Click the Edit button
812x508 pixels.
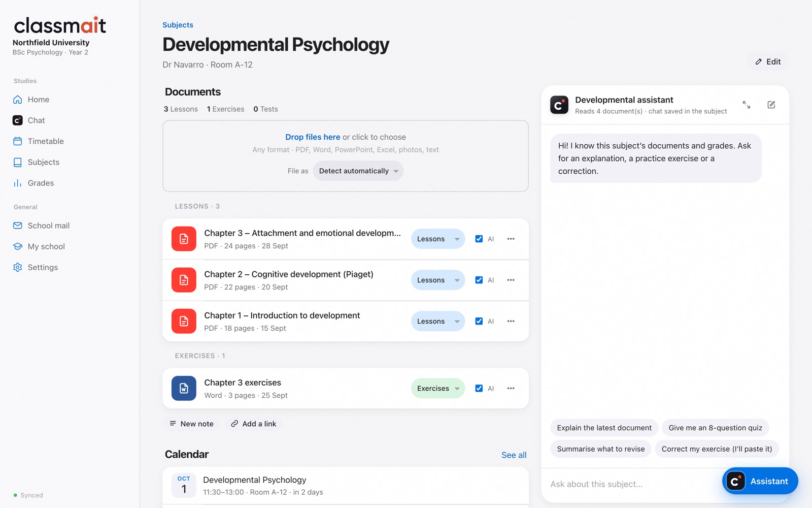768,61
